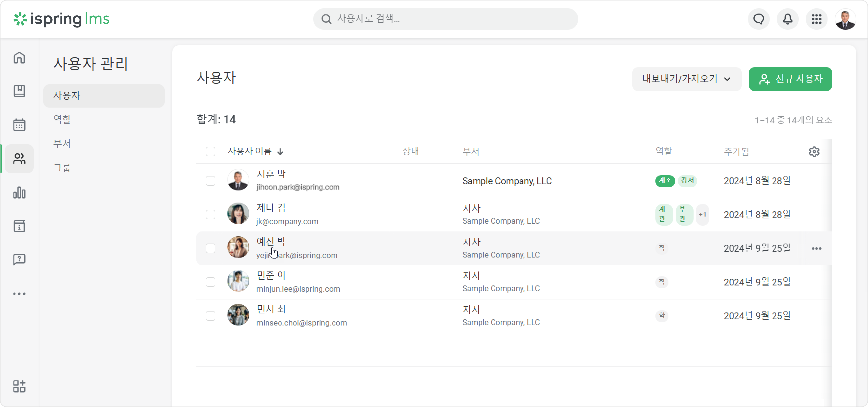
Task: Check the box for 제나 김
Action: [x=211, y=214]
